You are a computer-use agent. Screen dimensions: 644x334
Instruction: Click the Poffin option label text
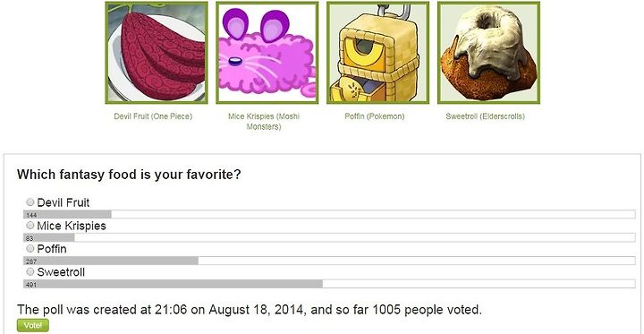tap(52, 249)
